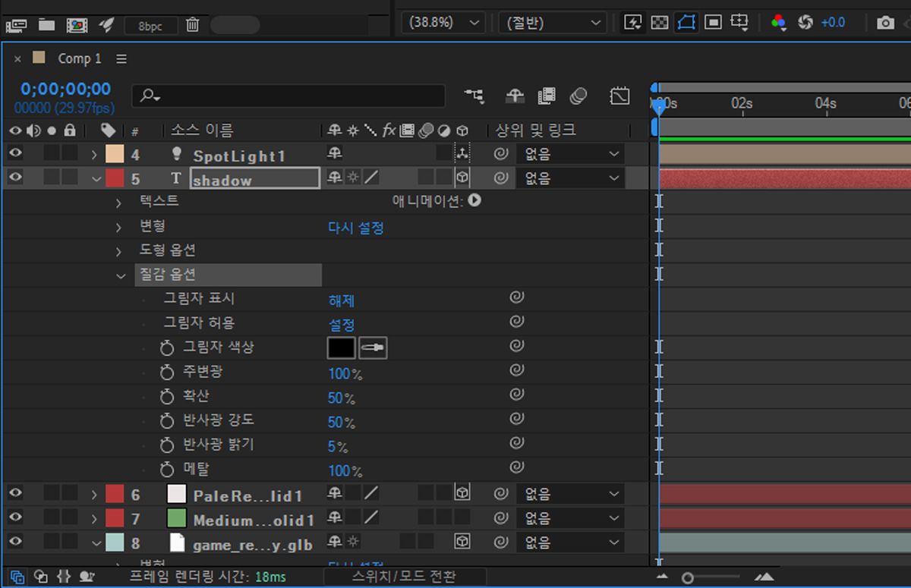The height and width of the screenshot is (588, 911).
Task: Open the 그림자 색상 black color swatch
Action: tap(341, 348)
